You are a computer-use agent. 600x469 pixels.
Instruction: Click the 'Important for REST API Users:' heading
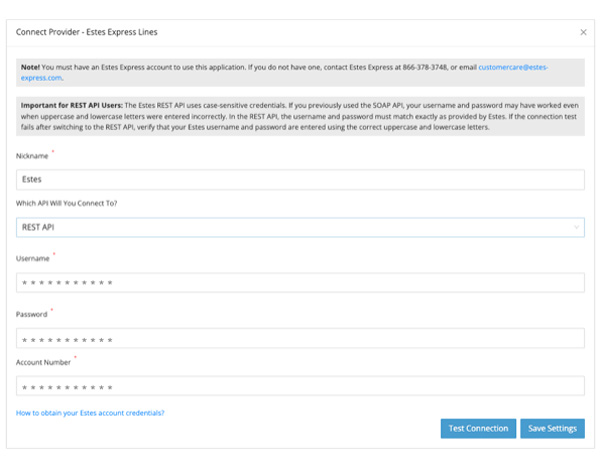coord(72,106)
